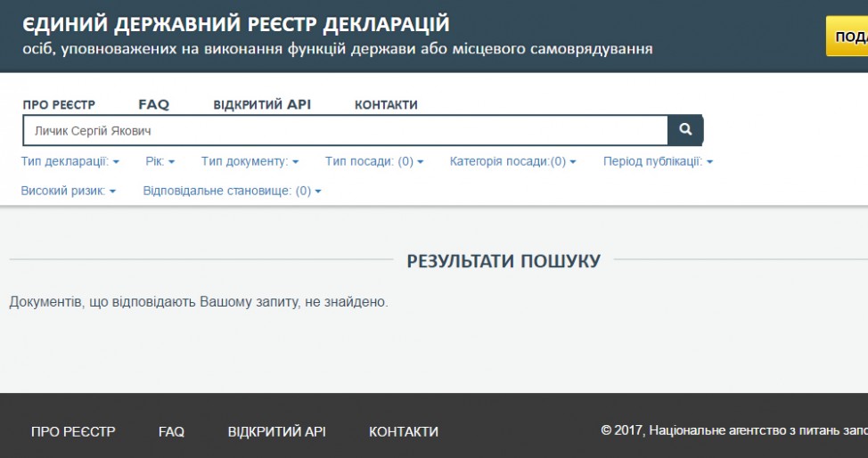Expand the Рік filter dropdown

pyautogui.click(x=160, y=161)
